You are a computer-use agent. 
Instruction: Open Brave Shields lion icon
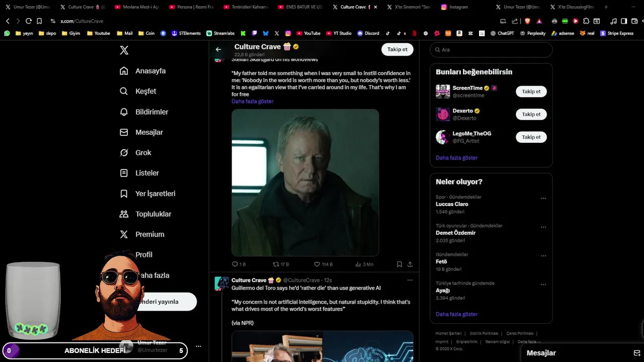tap(527, 21)
